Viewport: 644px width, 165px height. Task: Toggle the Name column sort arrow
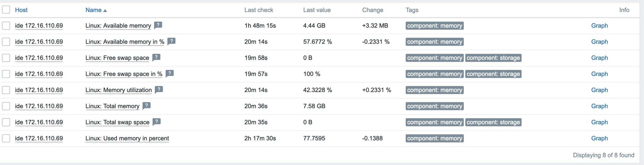105,11
